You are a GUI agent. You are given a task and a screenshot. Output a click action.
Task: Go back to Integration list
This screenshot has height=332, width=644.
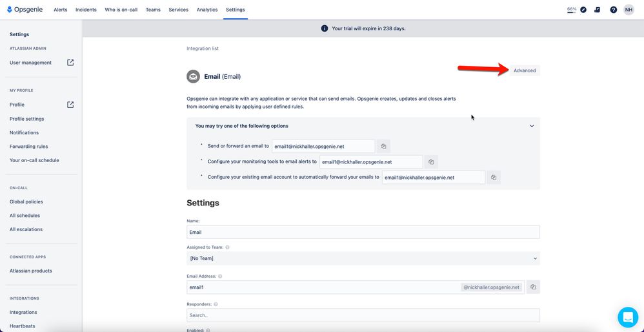point(203,48)
